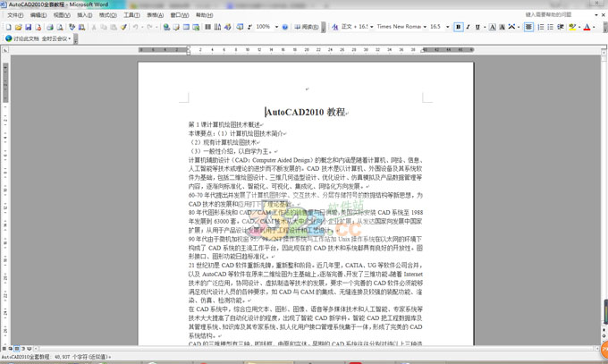Click the increase indent icon

(561, 27)
